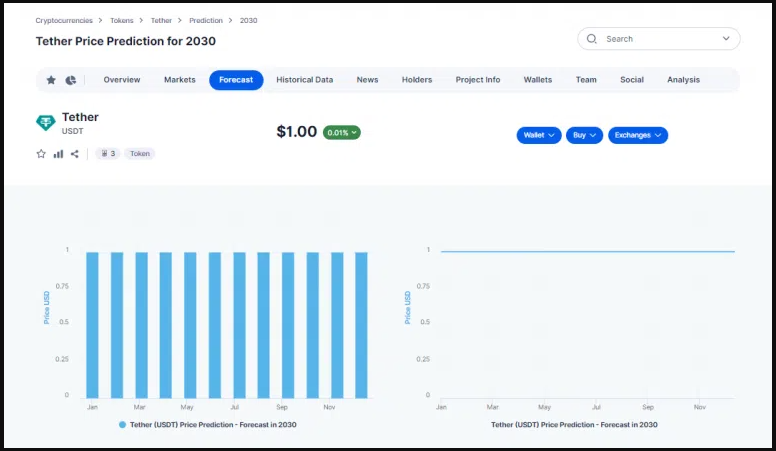Click the search magnifier icon
The width and height of the screenshot is (776, 451).
click(591, 39)
